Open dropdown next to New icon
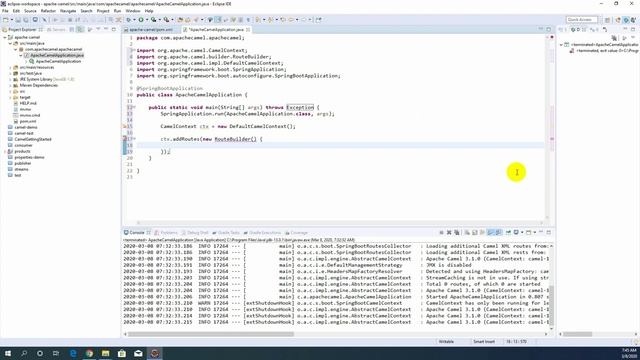 (x=11, y=20)
